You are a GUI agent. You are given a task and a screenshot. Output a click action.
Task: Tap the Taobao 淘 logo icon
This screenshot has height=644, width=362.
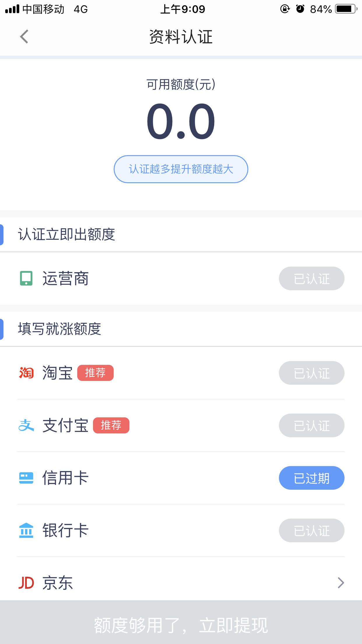coord(26,373)
